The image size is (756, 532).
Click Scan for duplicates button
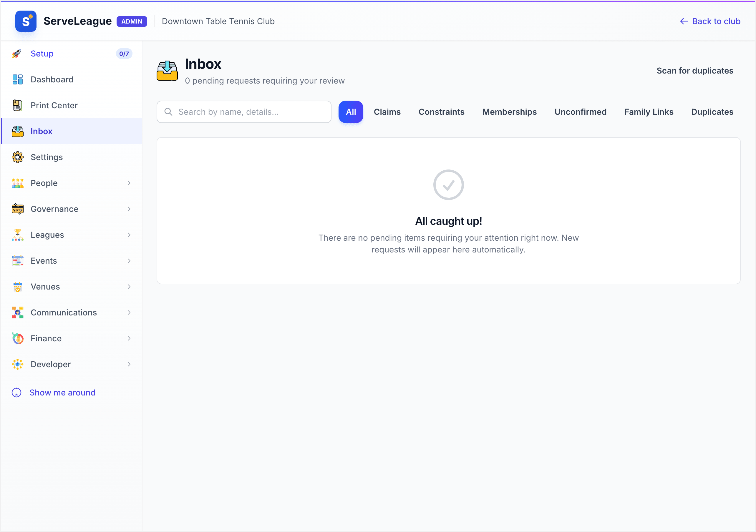click(695, 71)
